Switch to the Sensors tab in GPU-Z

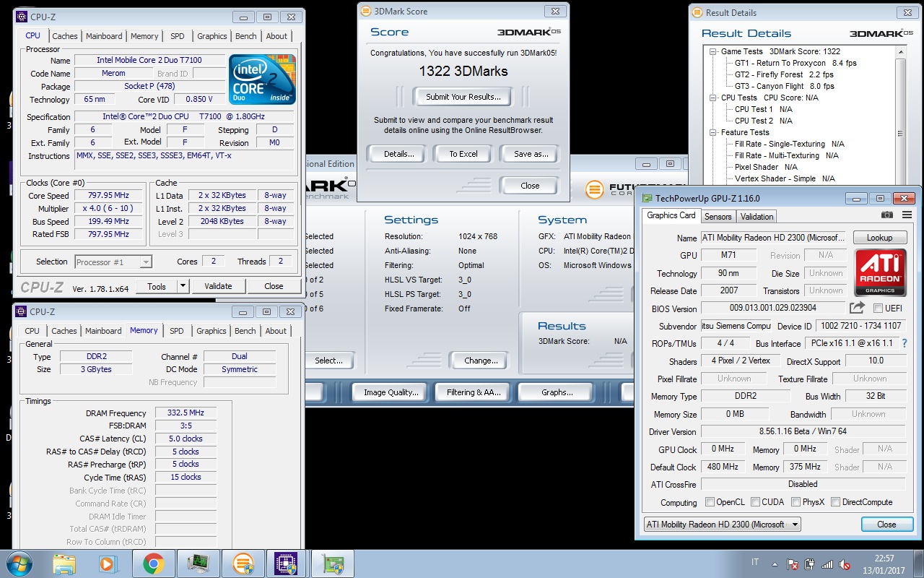click(x=718, y=216)
